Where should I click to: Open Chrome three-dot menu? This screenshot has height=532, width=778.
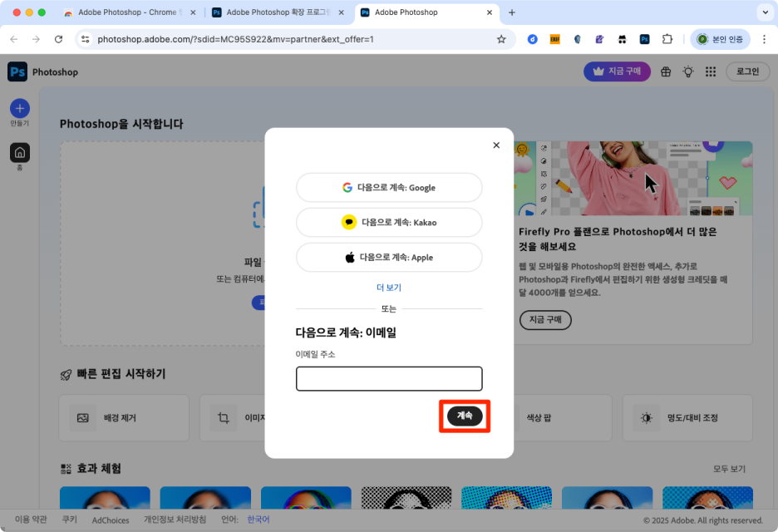[764, 39]
